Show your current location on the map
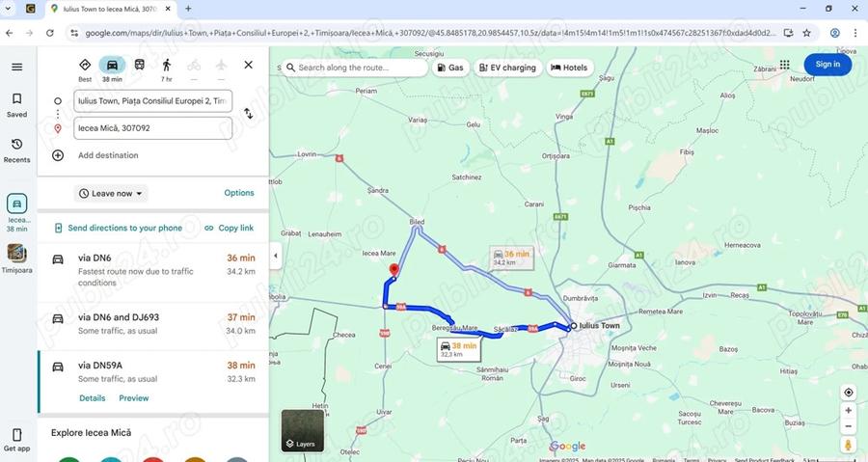Image resolution: width=868 pixels, height=462 pixels. pos(849,393)
